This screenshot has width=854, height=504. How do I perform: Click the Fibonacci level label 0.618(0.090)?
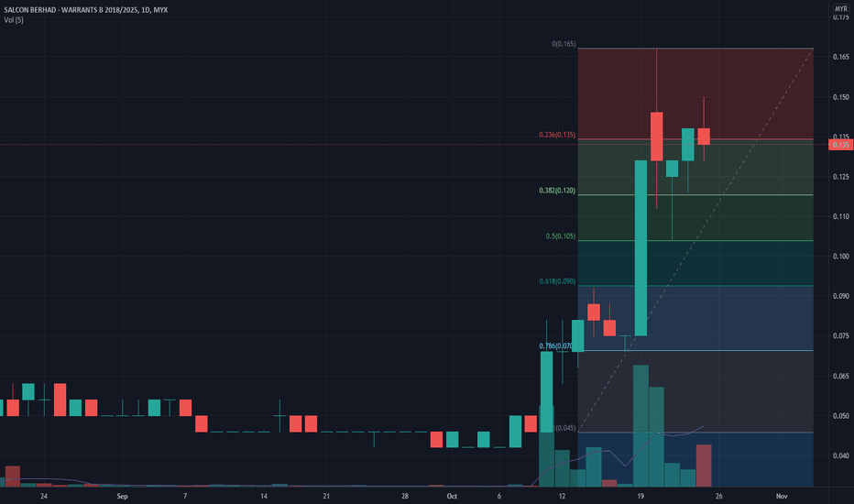[557, 281]
